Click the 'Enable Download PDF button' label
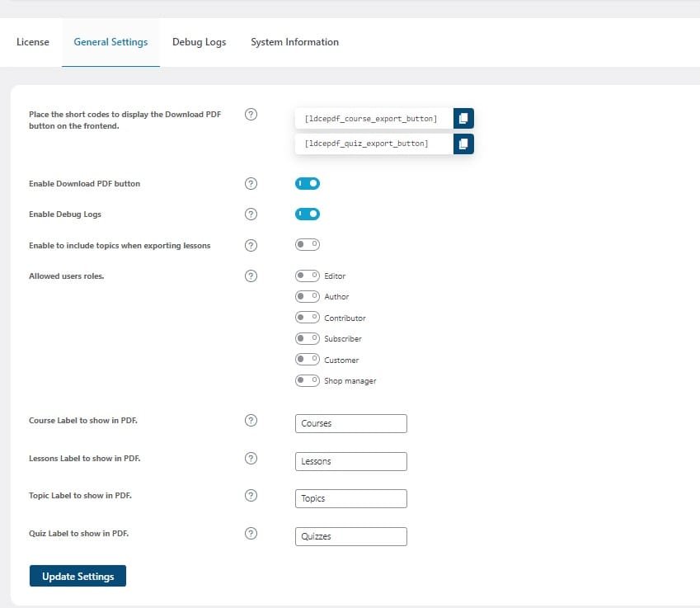The height and width of the screenshot is (608, 700). pyautogui.click(x=84, y=184)
